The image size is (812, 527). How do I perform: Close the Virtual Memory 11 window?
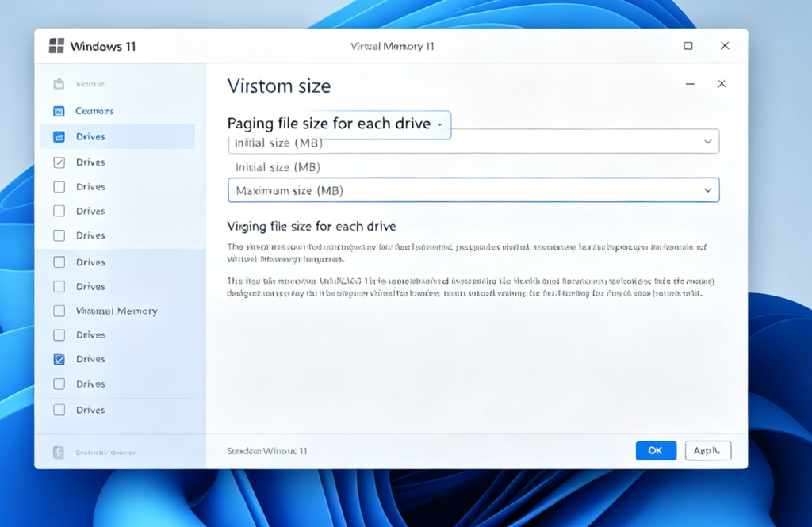click(725, 46)
